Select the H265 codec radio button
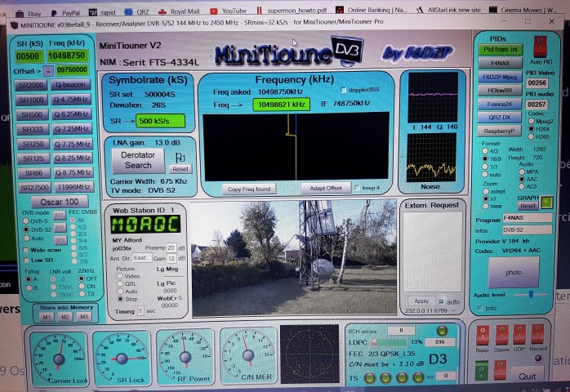This screenshot has width=570, height=392. (531, 136)
